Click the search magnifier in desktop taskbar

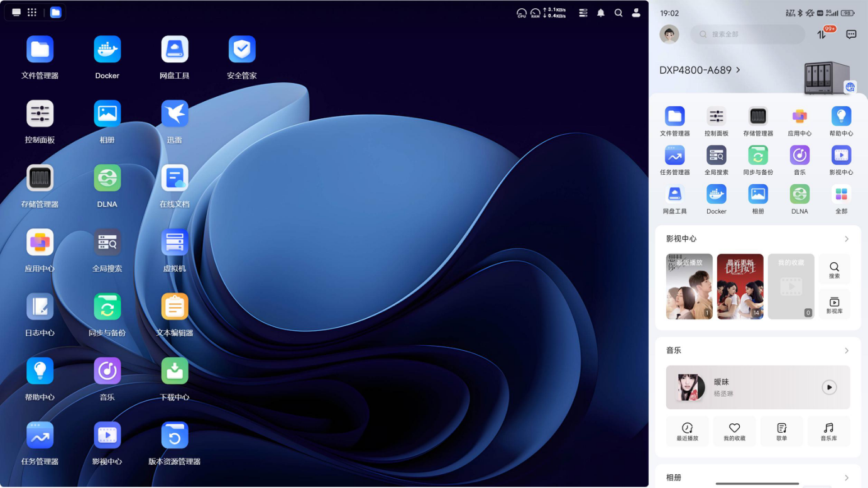618,13
